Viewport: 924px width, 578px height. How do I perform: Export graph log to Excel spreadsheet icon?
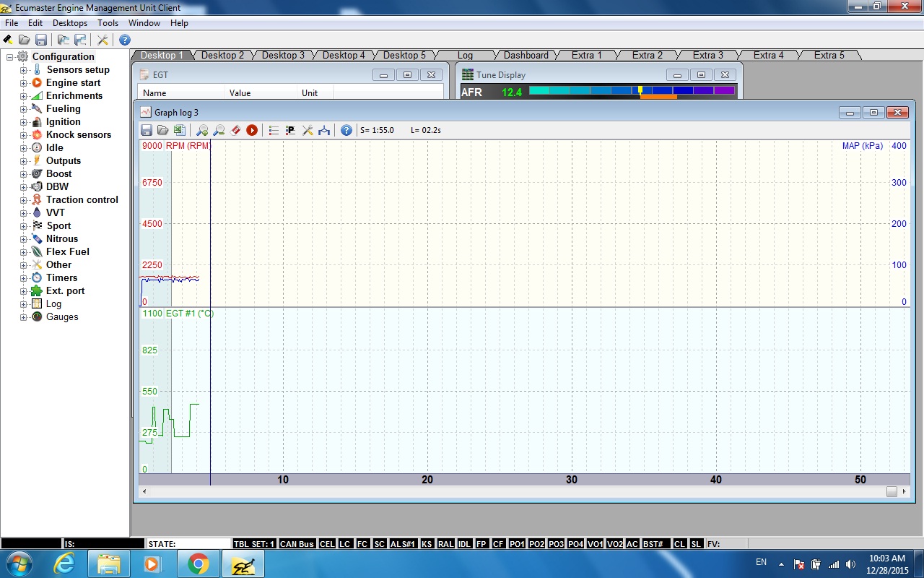(179, 130)
